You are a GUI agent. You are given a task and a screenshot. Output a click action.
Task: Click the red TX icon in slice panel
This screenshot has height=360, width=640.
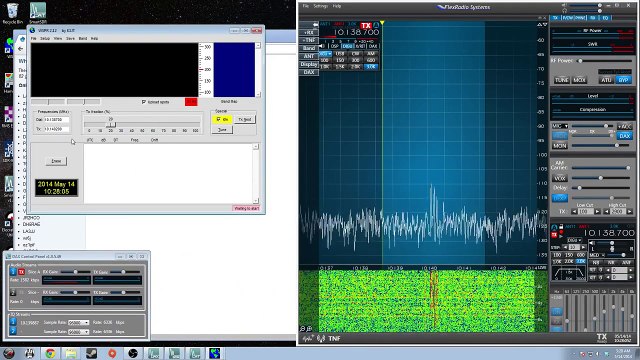coord(554,235)
